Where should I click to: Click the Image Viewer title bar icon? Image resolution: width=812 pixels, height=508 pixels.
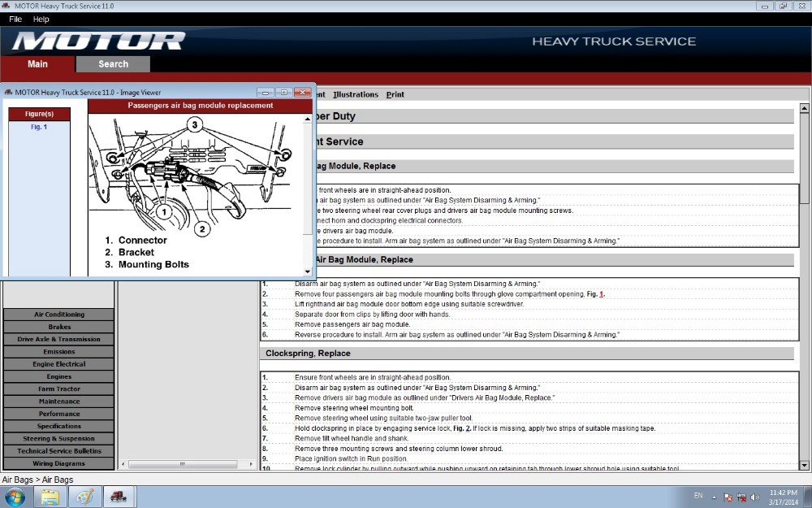8,93
